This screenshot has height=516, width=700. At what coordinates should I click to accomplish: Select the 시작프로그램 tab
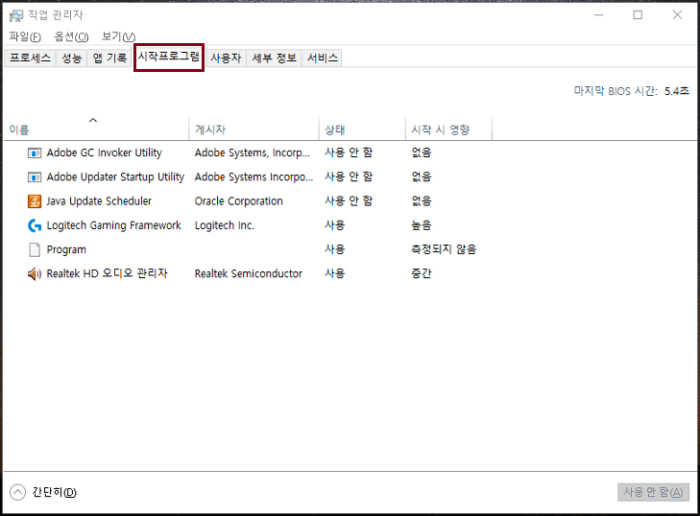tap(169, 57)
